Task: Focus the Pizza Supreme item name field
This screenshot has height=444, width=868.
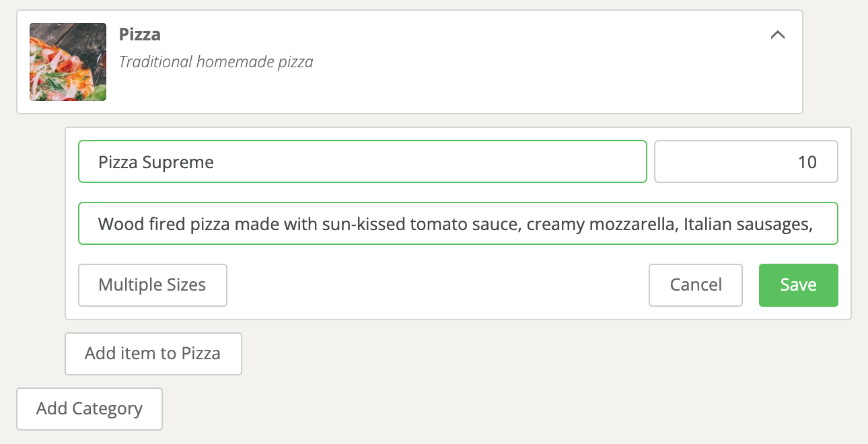Action: pos(363,161)
